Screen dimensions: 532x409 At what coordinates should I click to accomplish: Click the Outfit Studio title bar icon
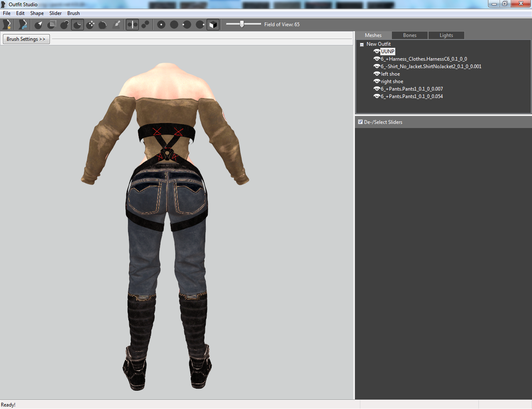[x=3, y=4]
